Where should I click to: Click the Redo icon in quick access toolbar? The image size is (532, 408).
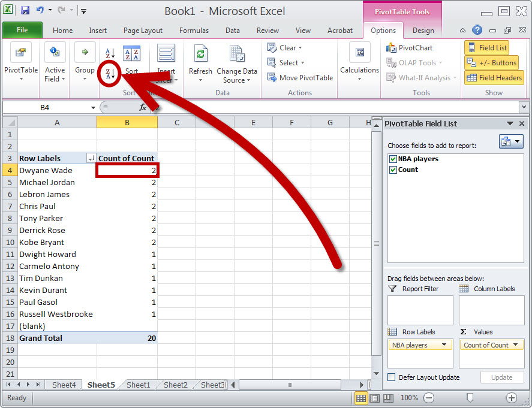point(61,11)
